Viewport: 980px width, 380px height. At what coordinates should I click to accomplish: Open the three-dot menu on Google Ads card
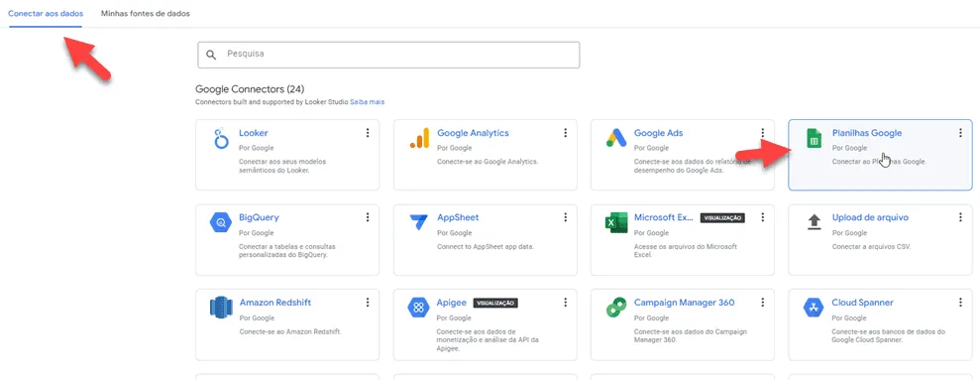coord(763,133)
